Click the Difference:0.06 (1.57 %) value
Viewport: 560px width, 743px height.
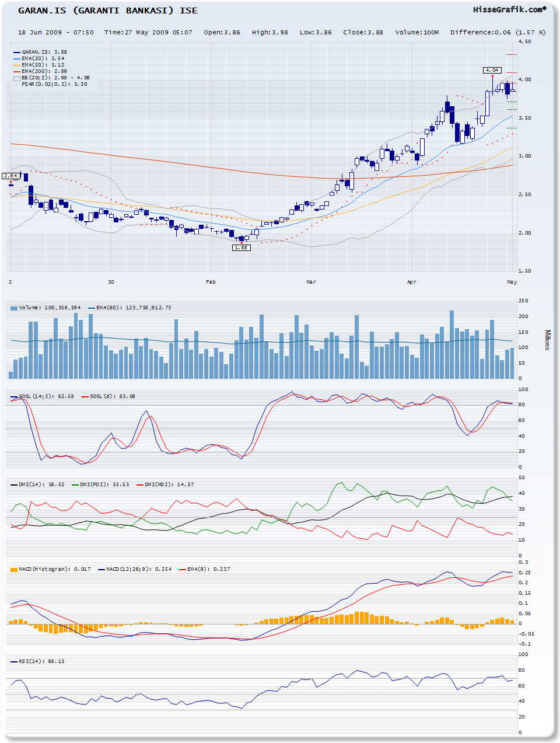(x=498, y=32)
